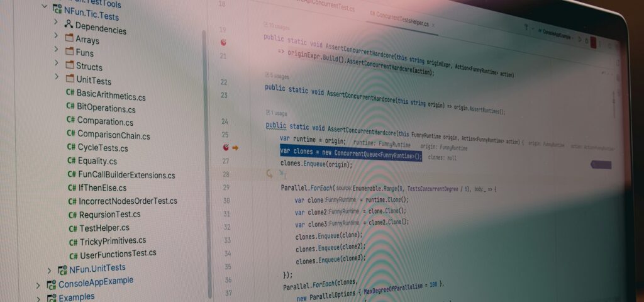Open IncorrectNodesOrderTest.cs file
The width and height of the screenshot is (644, 302).
[x=128, y=201]
